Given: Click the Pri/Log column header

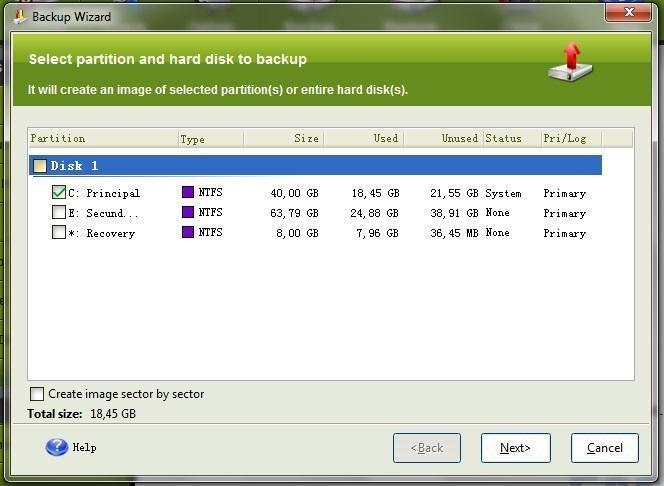Looking at the screenshot, I should 571,138.
